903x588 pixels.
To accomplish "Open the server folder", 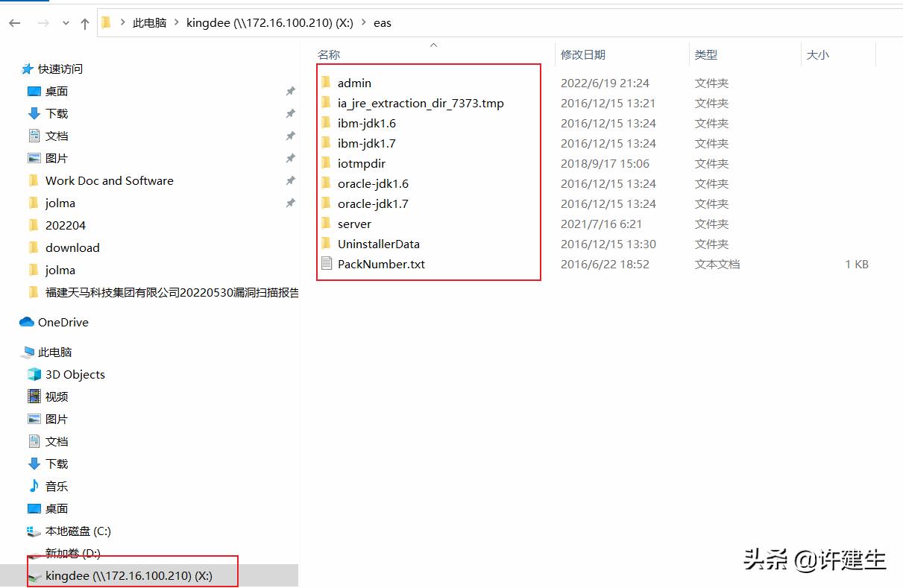I will point(354,224).
